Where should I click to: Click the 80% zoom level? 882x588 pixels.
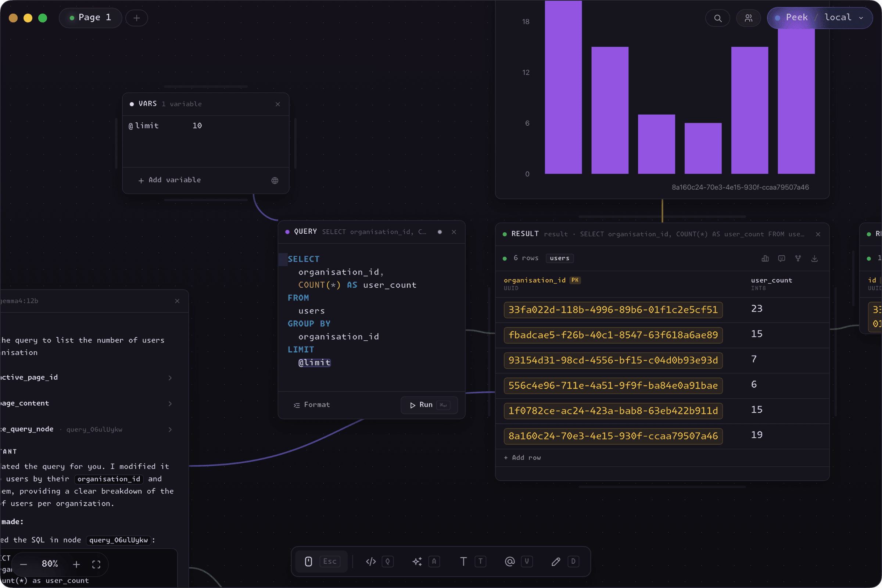pyautogui.click(x=50, y=564)
